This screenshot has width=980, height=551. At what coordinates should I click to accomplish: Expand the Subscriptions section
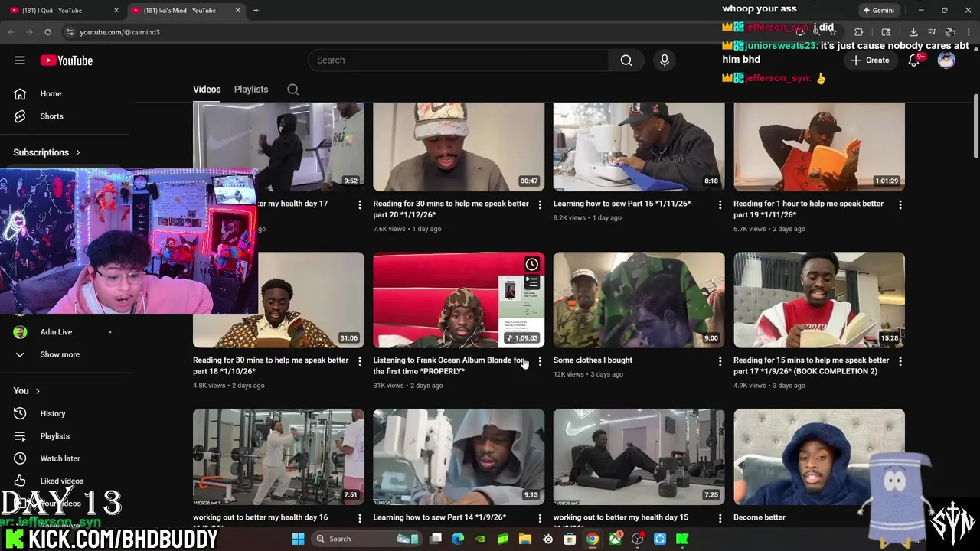click(x=47, y=152)
